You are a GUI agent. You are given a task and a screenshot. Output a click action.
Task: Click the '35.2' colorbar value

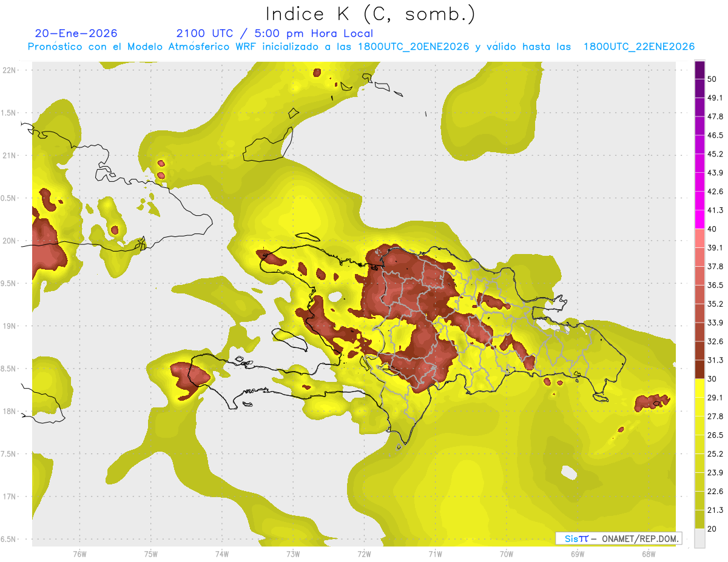click(x=715, y=304)
